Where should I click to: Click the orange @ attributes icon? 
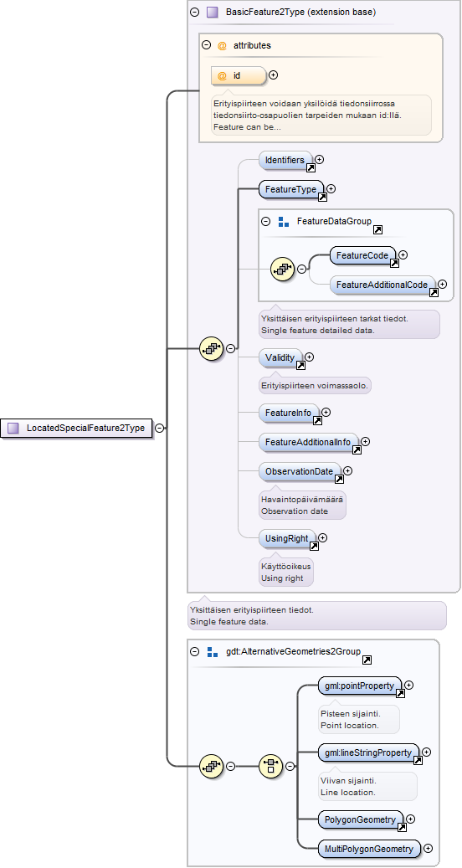click(x=222, y=45)
